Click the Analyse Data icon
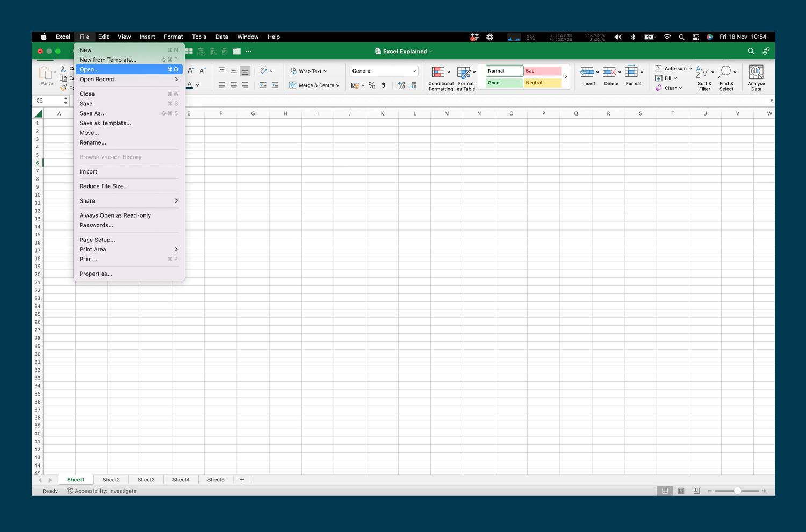806x532 pixels. [x=756, y=77]
